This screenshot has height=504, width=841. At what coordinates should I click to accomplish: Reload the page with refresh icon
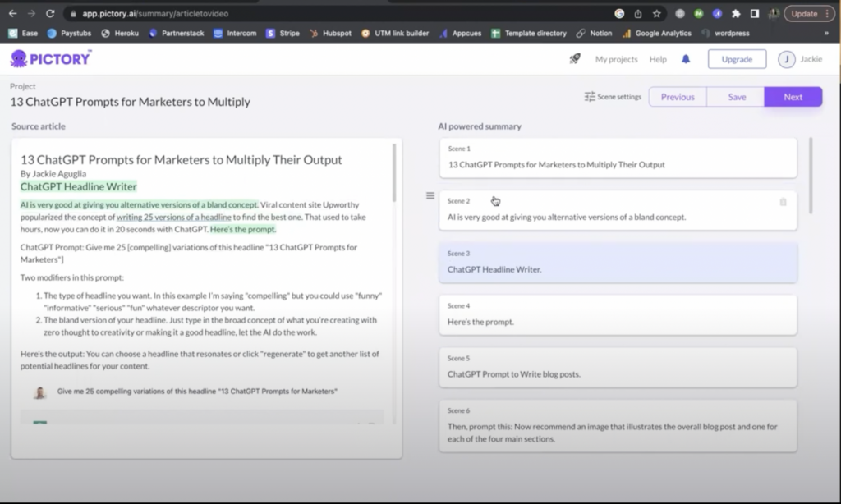point(50,13)
